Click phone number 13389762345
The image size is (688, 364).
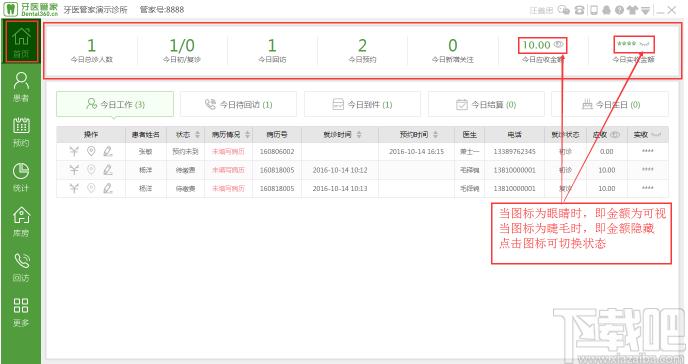514,151
